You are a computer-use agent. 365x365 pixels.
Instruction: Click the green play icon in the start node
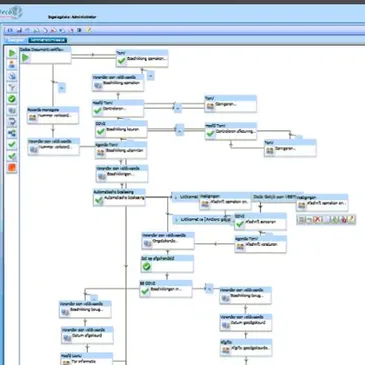click(x=26, y=58)
